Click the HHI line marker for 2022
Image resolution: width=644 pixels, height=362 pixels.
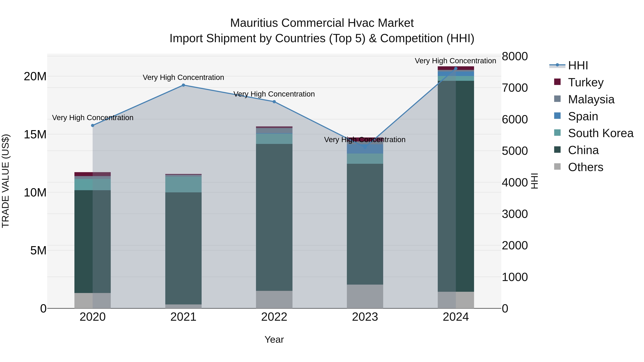click(274, 102)
